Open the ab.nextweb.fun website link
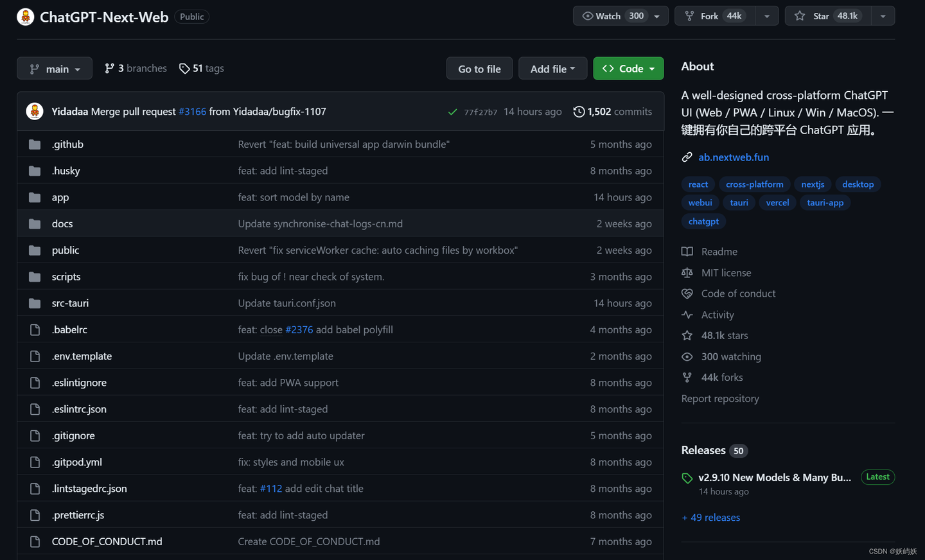 [x=734, y=157]
